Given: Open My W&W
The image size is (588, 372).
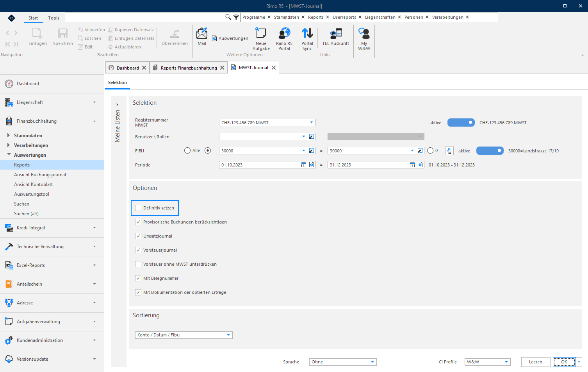Looking at the screenshot, I should [x=364, y=39].
